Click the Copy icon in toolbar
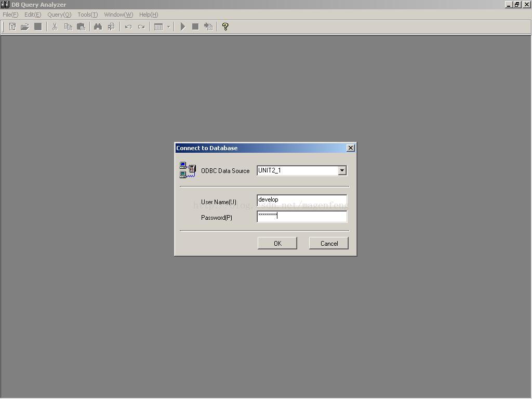Viewport: 532px width, 399px height. [68, 26]
